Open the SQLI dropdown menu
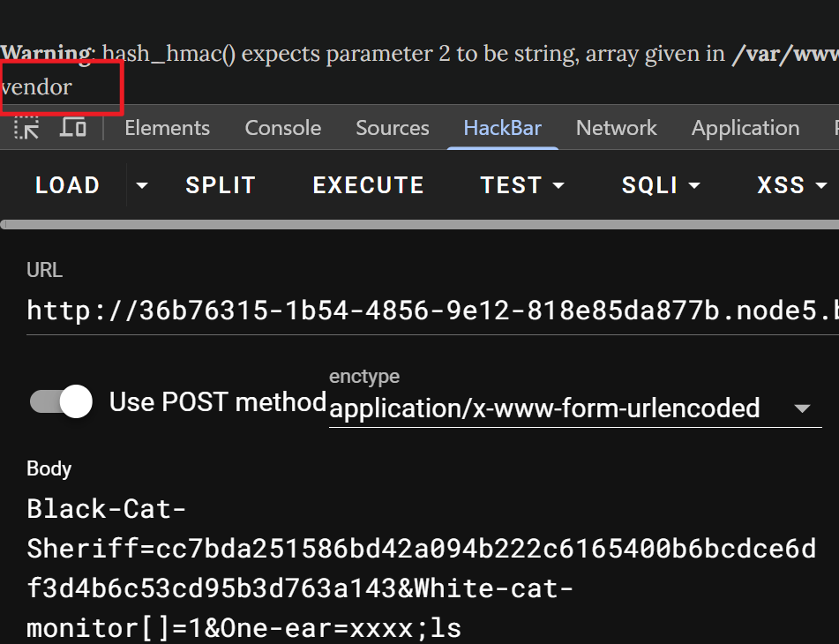 (661, 185)
